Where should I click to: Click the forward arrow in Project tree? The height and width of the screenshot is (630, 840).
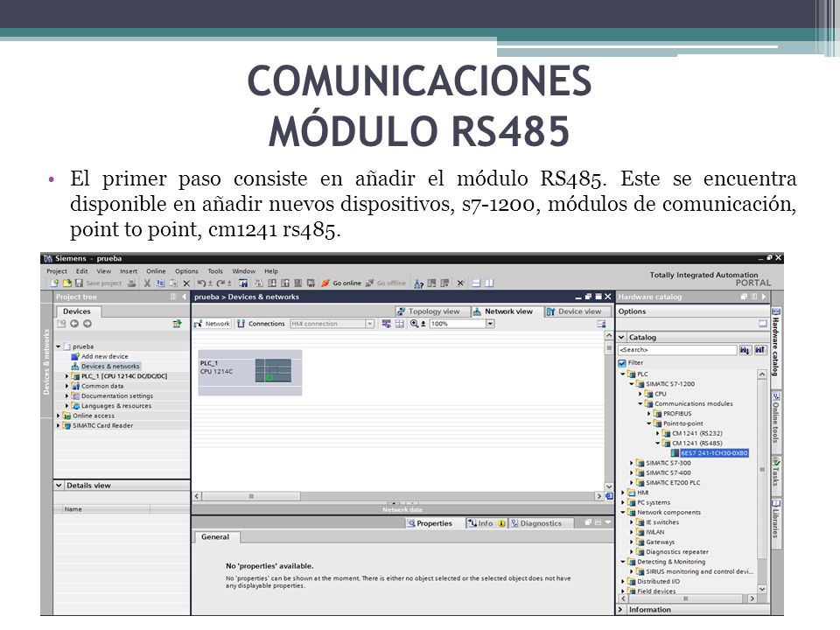click(87, 324)
